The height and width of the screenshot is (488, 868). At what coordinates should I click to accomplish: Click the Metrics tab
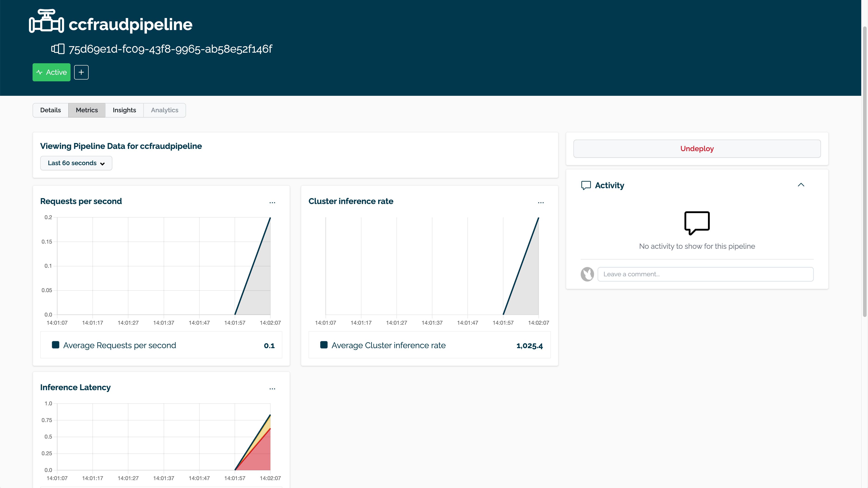pyautogui.click(x=87, y=110)
